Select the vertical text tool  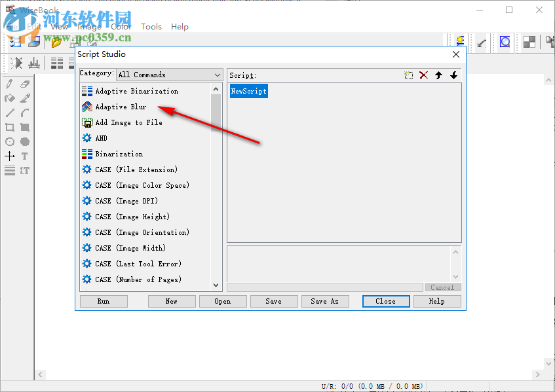(25, 170)
